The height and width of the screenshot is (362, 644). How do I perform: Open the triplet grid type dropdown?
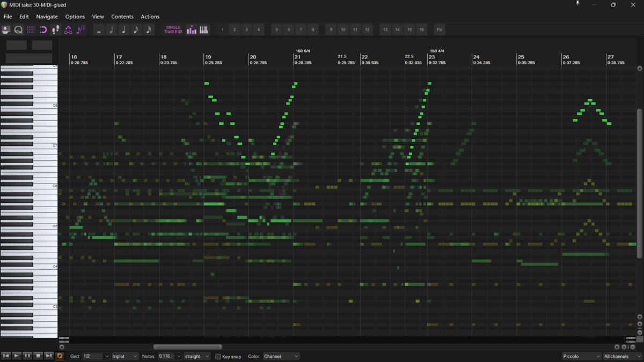pos(125,357)
